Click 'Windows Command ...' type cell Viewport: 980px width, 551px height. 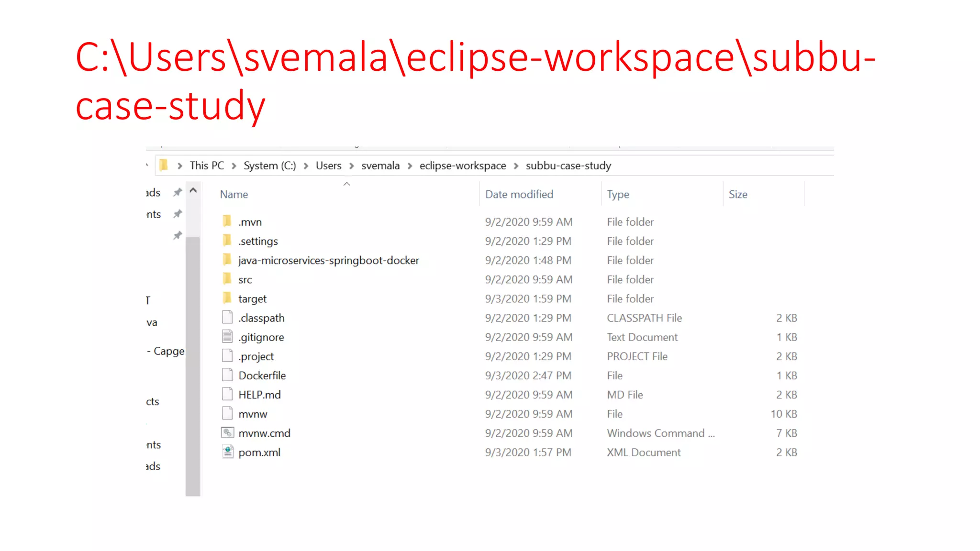click(661, 433)
